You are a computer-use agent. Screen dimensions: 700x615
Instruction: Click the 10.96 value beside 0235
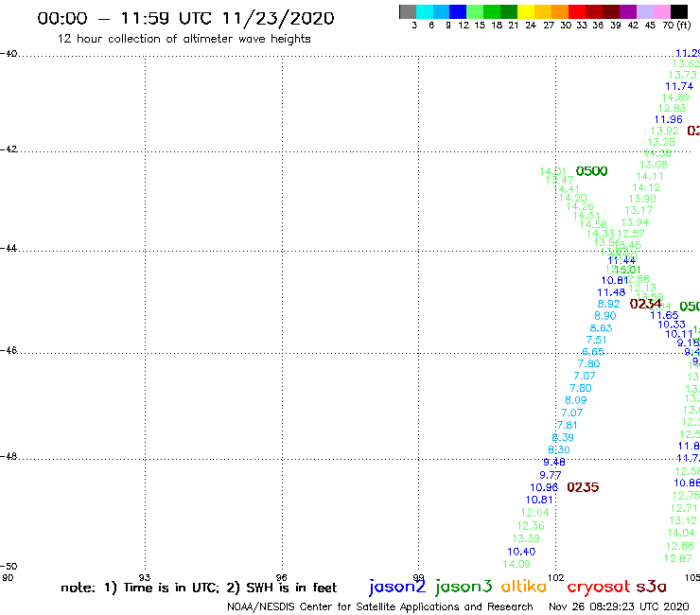(544, 487)
